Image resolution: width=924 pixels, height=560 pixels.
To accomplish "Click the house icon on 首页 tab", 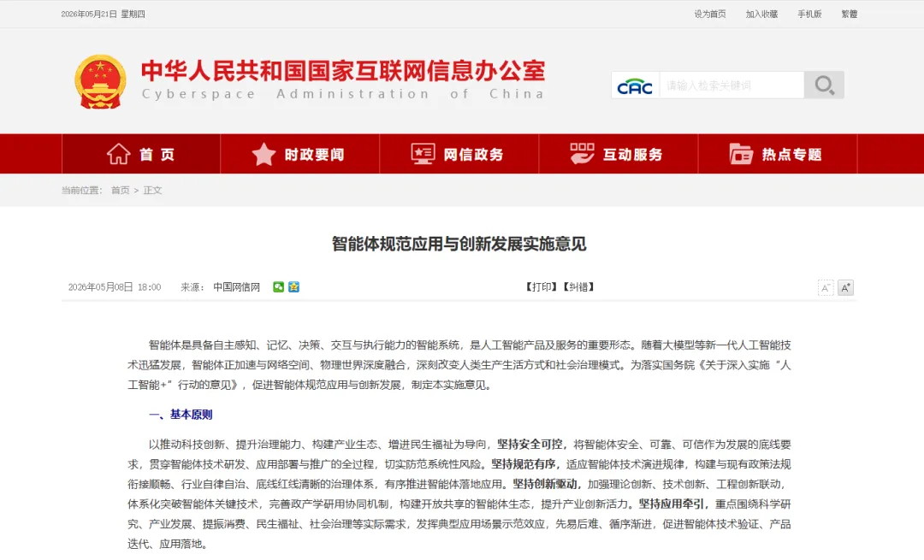I will 118,154.
